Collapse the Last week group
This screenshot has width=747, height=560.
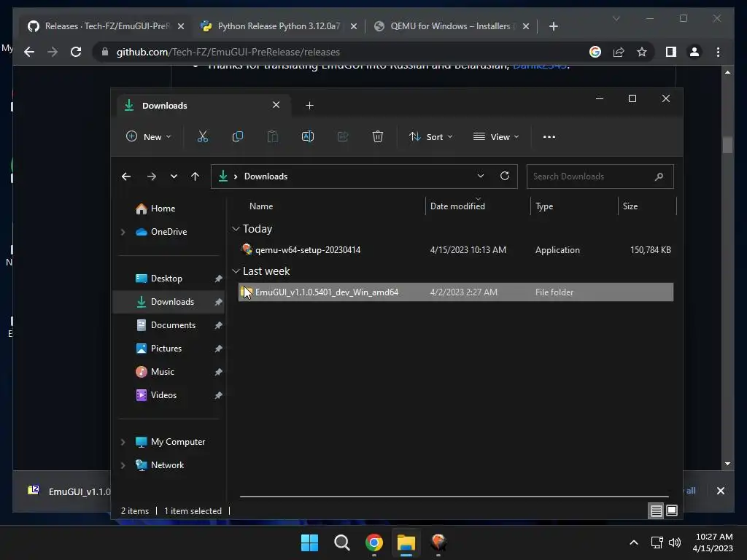(x=236, y=271)
